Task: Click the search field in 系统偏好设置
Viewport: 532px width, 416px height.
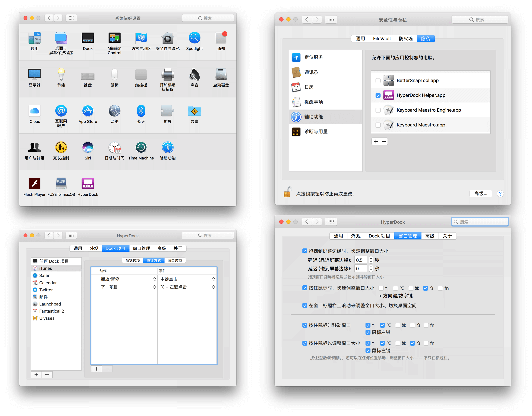Action: click(x=208, y=18)
